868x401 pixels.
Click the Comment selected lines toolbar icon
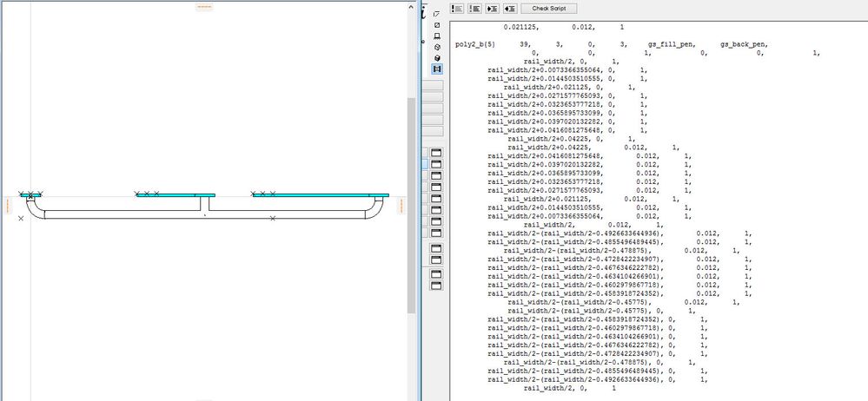point(457,9)
